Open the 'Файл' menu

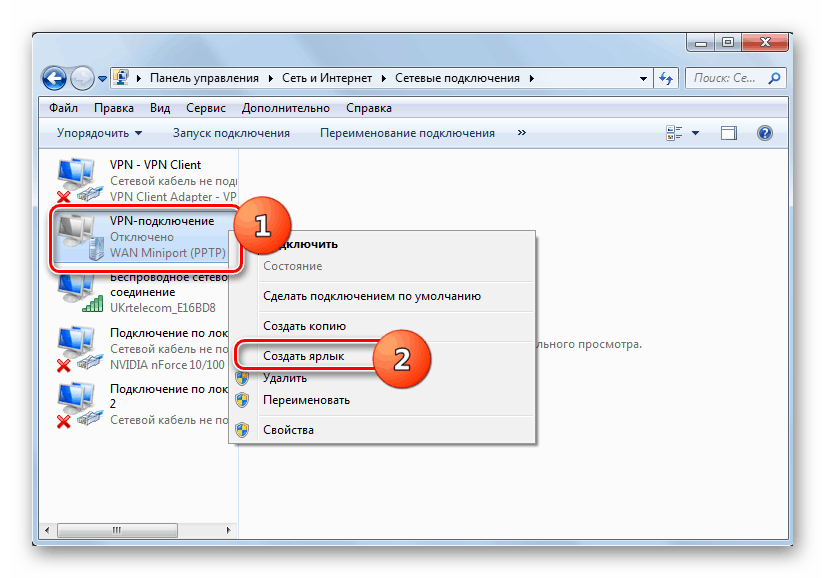(63, 108)
